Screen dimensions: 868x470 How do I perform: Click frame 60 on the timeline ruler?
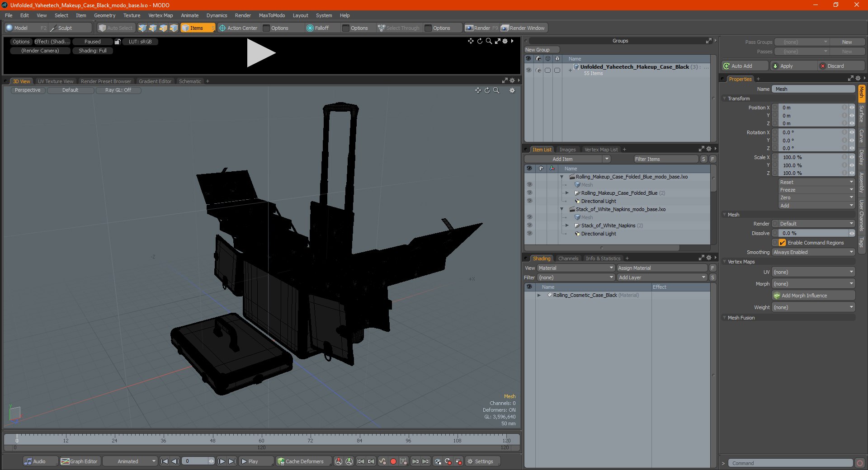click(x=261, y=440)
